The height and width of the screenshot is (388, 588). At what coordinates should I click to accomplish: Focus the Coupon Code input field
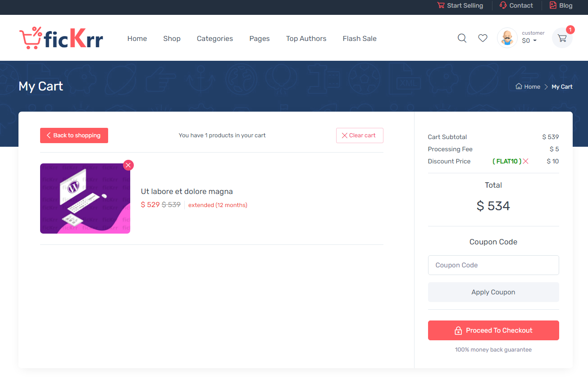pos(493,265)
